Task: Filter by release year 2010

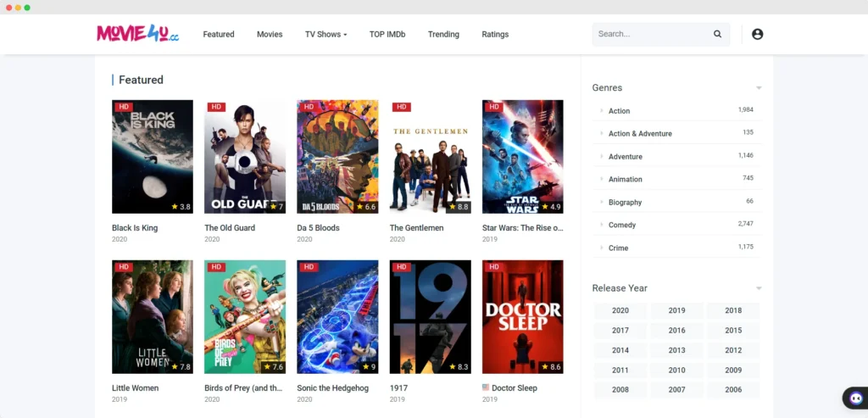Action: 676,371
